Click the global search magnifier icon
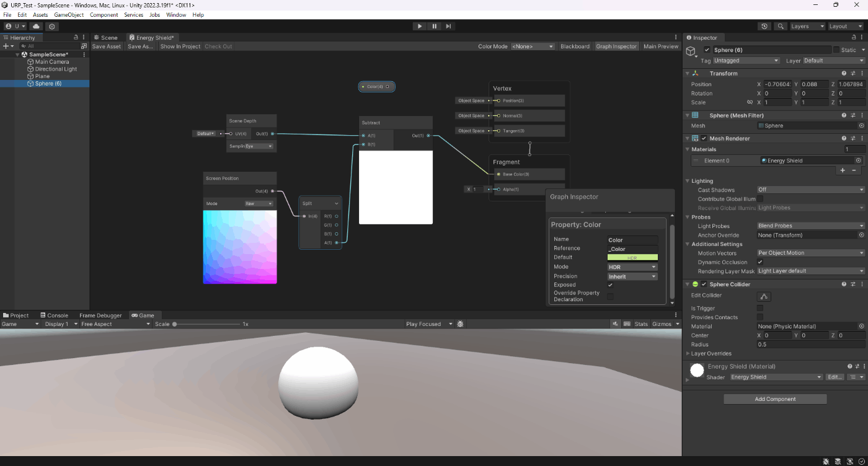 pos(781,26)
